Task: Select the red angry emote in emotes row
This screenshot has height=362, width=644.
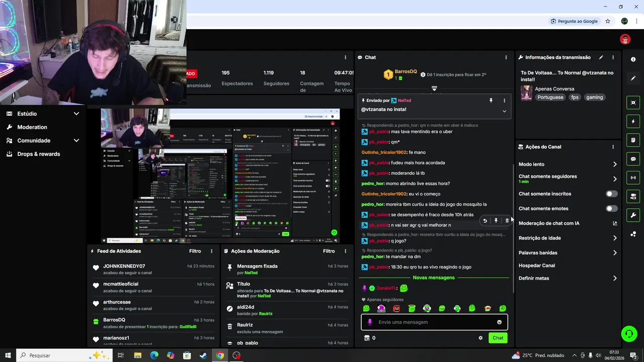Action: point(396,308)
